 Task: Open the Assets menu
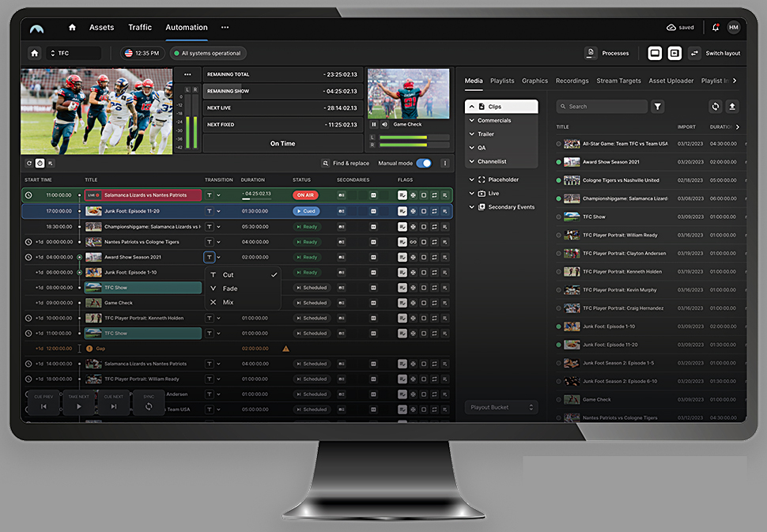[102, 28]
